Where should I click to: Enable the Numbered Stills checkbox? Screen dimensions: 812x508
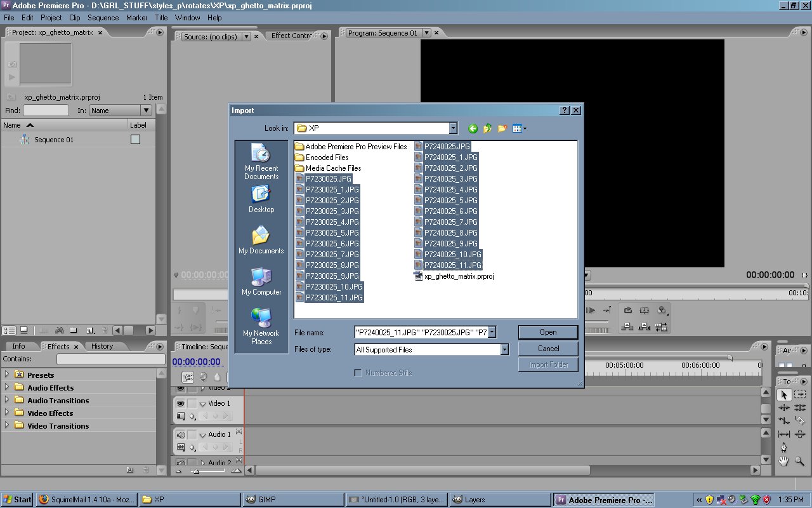(x=358, y=373)
